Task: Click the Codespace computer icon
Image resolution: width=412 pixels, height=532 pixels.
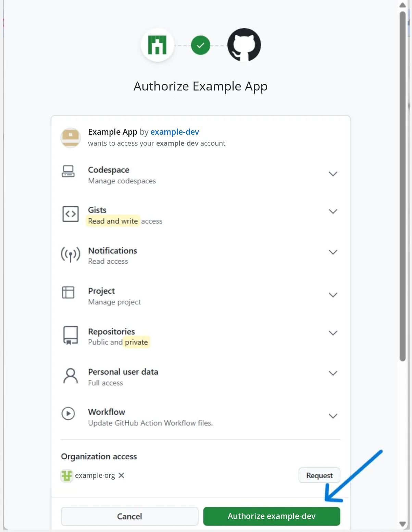Action: pyautogui.click(x=68, y=171)
